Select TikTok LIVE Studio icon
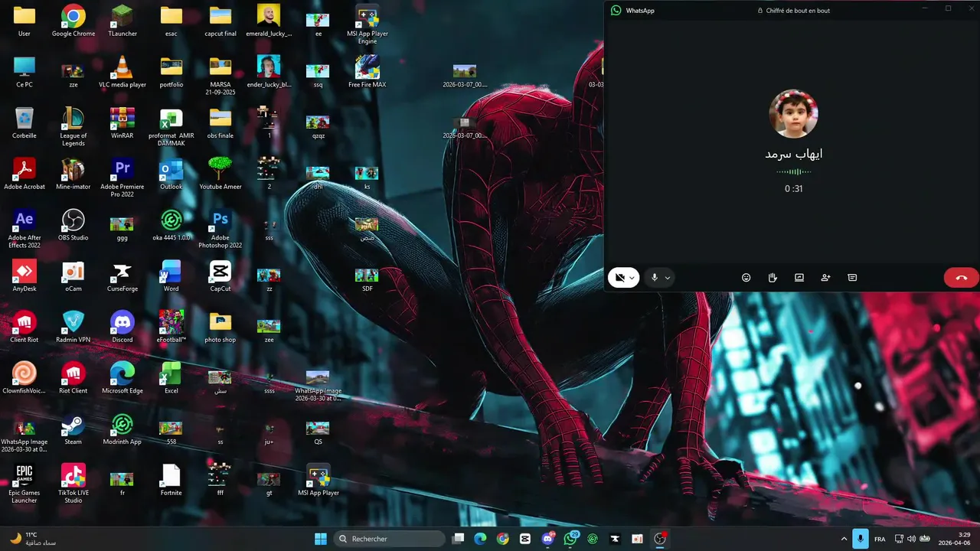 click(73, 484)
